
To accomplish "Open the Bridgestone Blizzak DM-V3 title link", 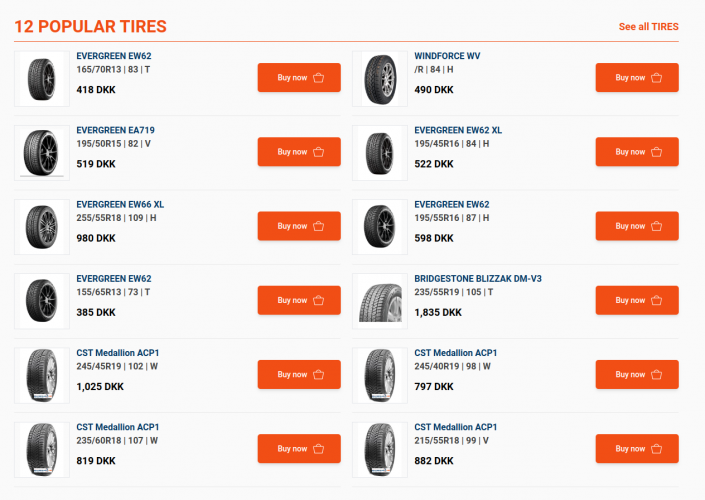I will point(478,278).
